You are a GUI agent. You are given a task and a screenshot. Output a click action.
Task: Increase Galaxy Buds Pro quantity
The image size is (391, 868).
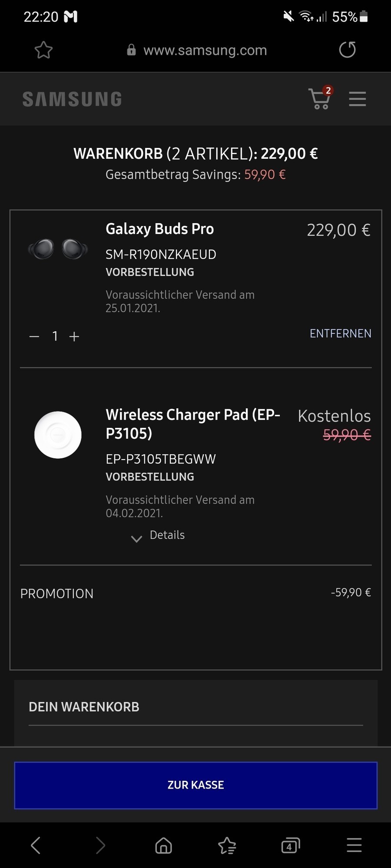(x=74, y=336)
